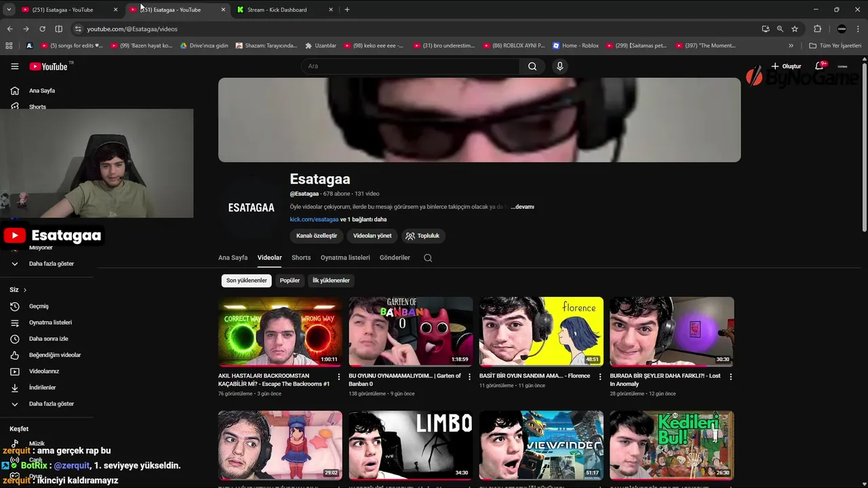The image size is (868, 488).
Task: Start voice search with microphone icon
Action: pos(559,66)
